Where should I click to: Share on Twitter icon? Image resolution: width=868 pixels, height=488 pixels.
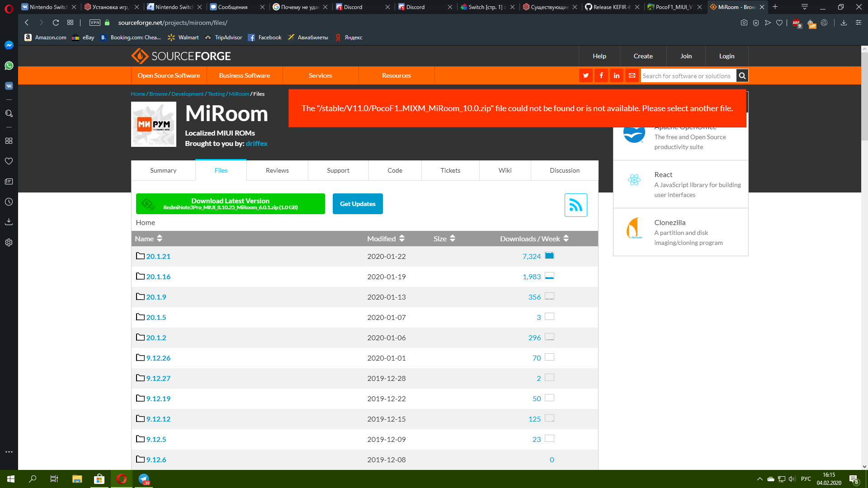(586, 75)
